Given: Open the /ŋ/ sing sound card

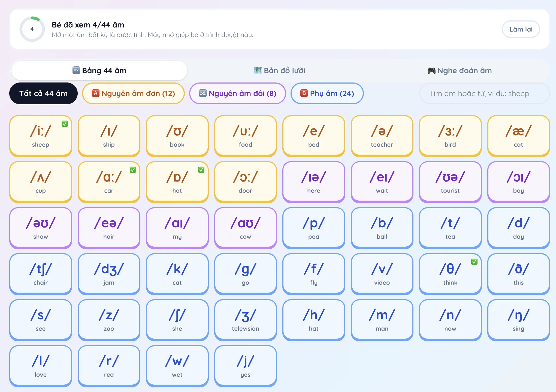Looking at the screenshot, I should tap(518, 320).
